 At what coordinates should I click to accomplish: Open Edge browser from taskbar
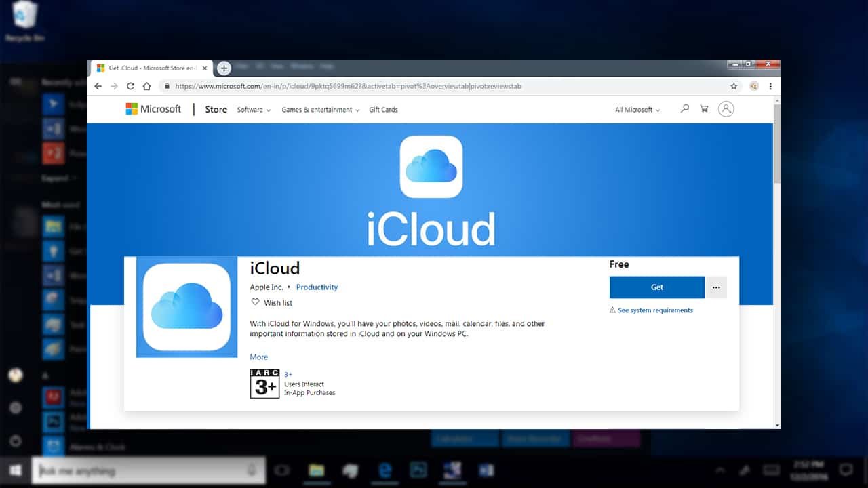384,470
